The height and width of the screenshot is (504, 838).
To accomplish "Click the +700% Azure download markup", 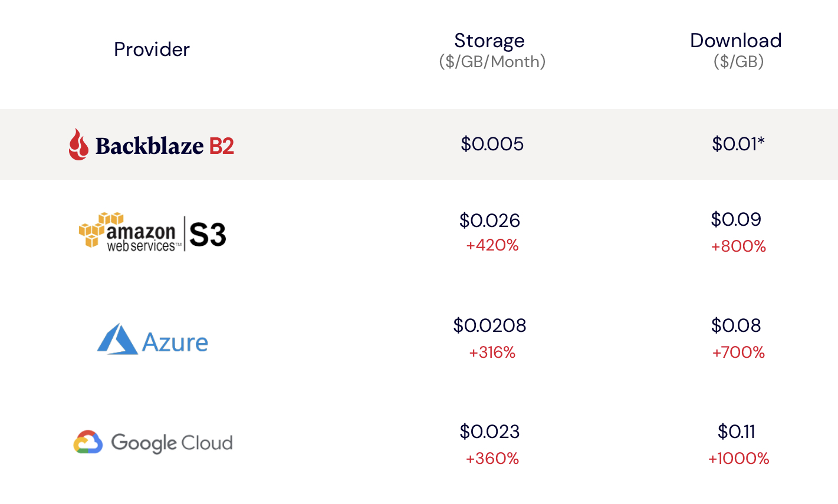I will click(738, 353).
